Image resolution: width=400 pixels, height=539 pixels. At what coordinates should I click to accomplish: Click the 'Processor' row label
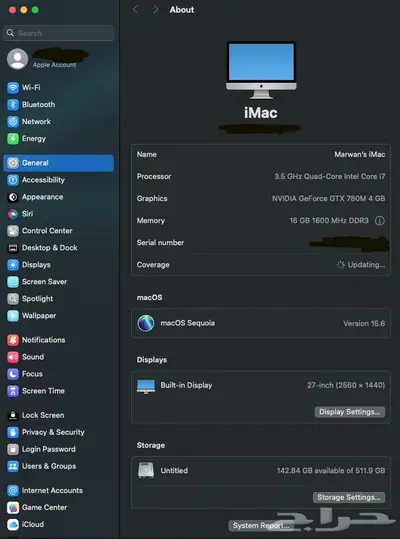(154, 176)
